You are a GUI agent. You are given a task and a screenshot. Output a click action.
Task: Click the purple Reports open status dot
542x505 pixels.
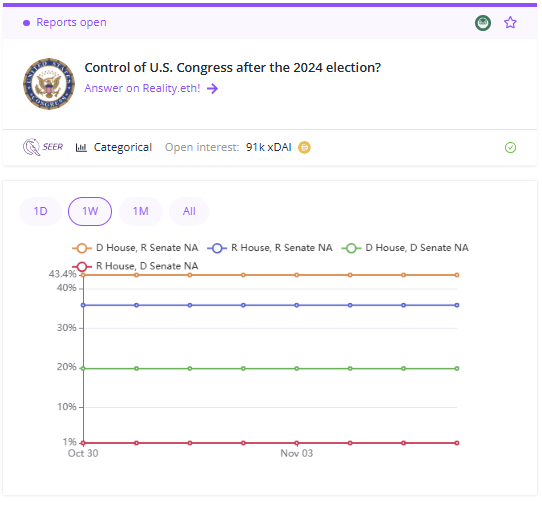(26, 23)
